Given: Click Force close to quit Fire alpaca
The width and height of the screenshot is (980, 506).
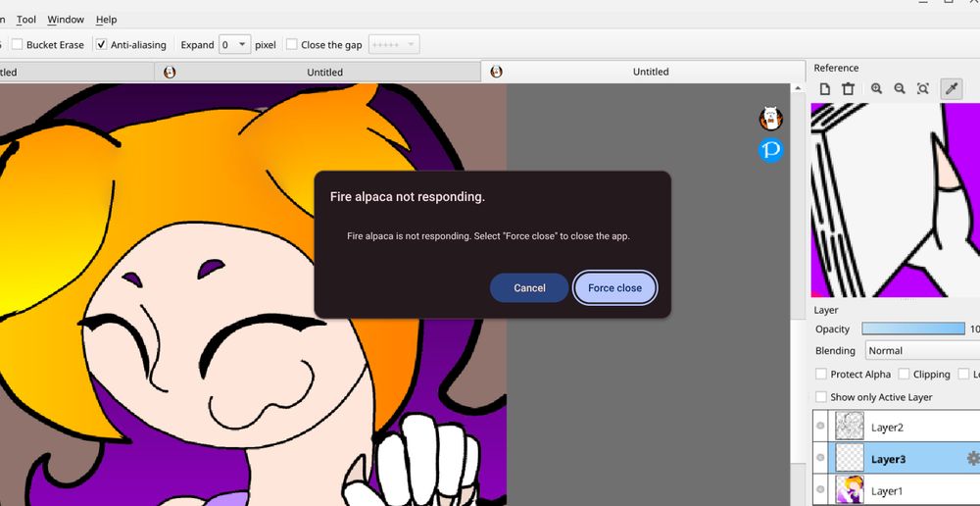Looking at the screenshot, I should (x=615, y=287).
